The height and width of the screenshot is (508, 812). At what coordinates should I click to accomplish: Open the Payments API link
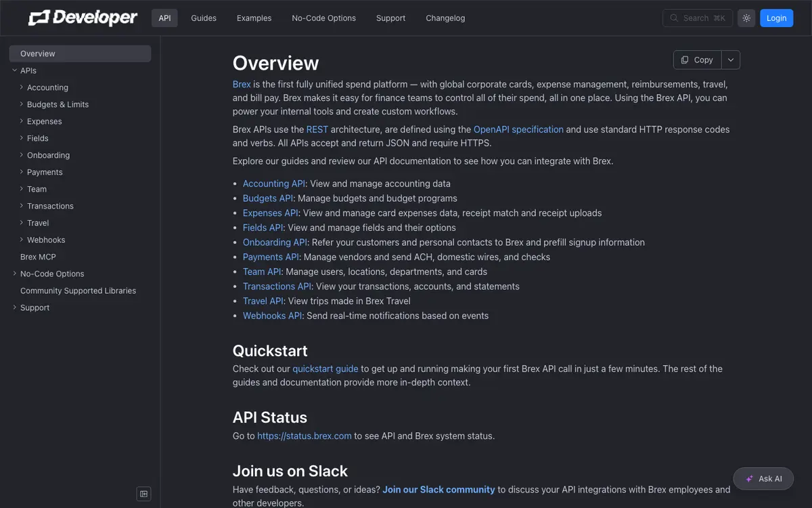271,257
